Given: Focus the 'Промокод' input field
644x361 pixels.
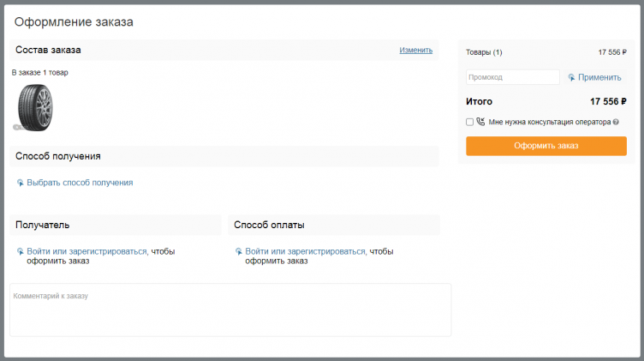Looking at the screenshot, I should point(512,77).
